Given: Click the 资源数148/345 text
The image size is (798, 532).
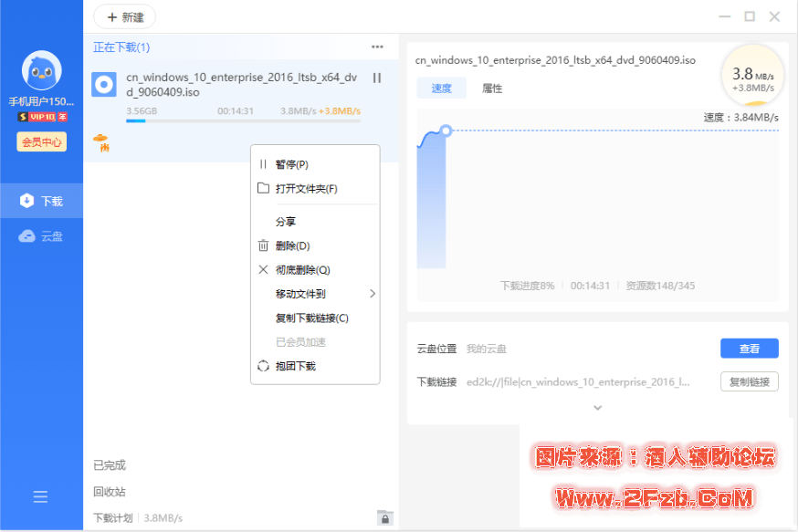Looking at the screenshot, I should (x=660, y=286).
